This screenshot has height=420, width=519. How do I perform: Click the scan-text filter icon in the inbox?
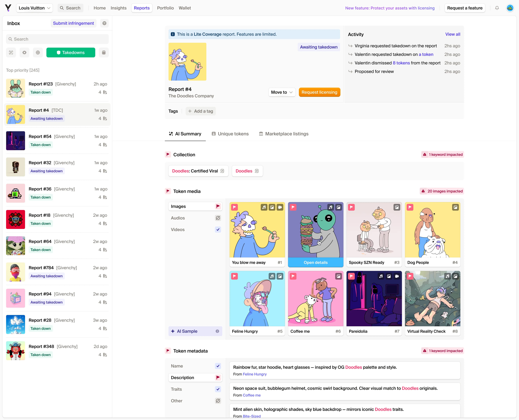(x=11, y=52)
